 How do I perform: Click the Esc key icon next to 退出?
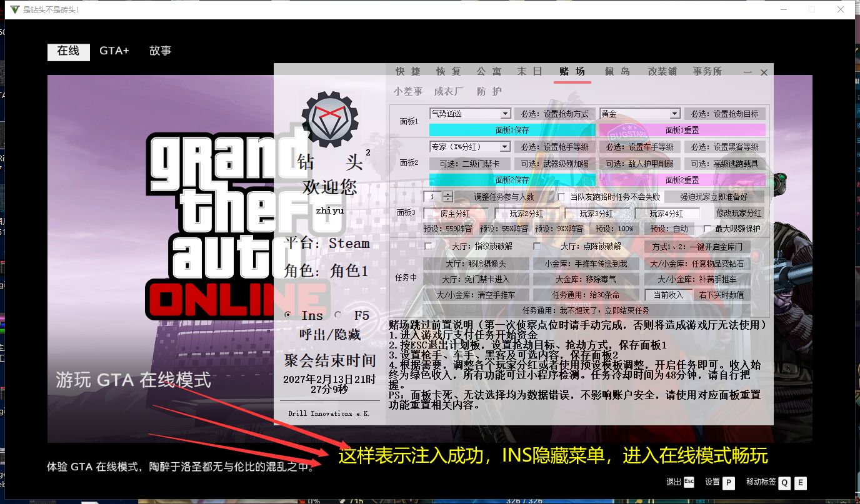click(x=689, y=482)
